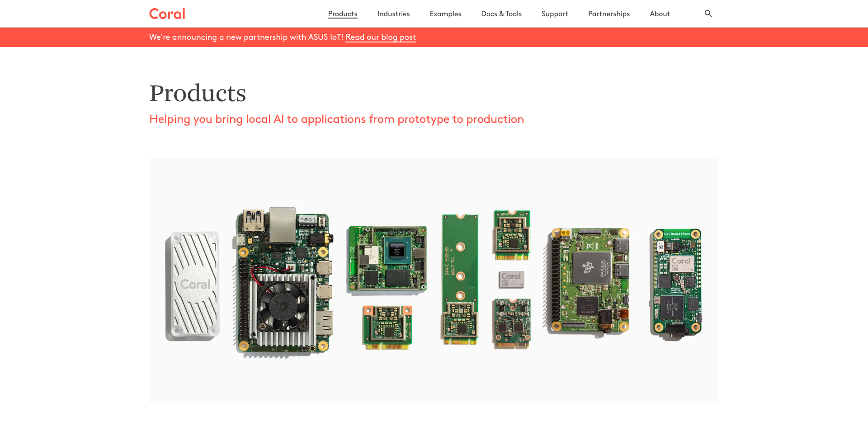
Task: Click the Products page heading
Action: coord(198,93)
